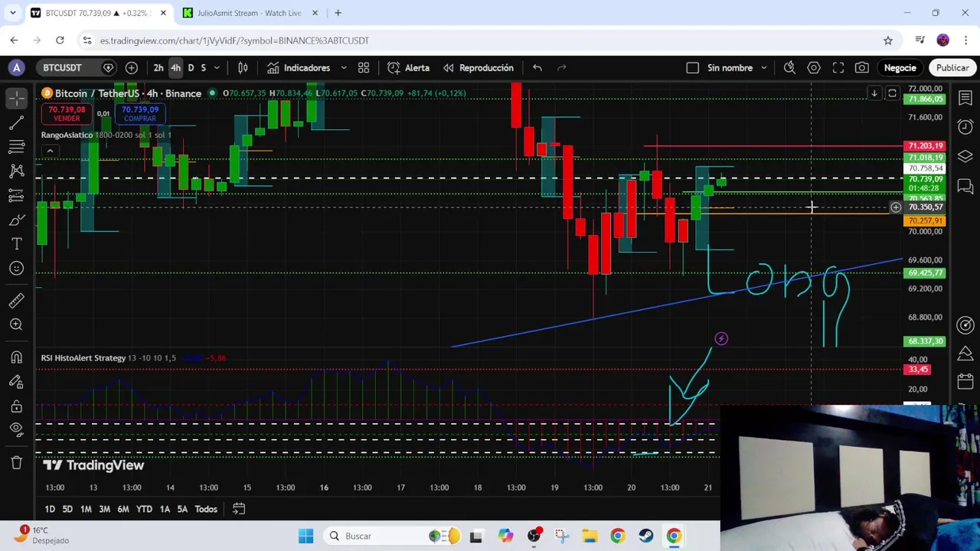
Task: Open the watchlist panel on right sidebar
Action: [x=965, y=98]
